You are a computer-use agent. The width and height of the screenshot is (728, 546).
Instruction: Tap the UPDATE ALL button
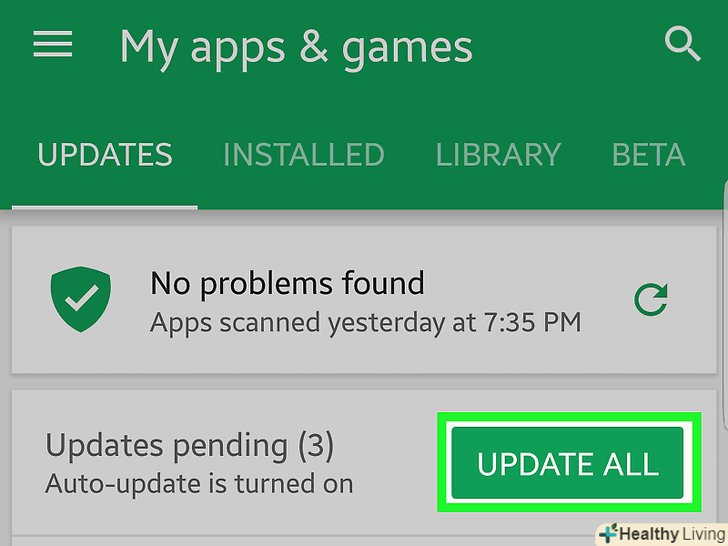click(567, 463)
